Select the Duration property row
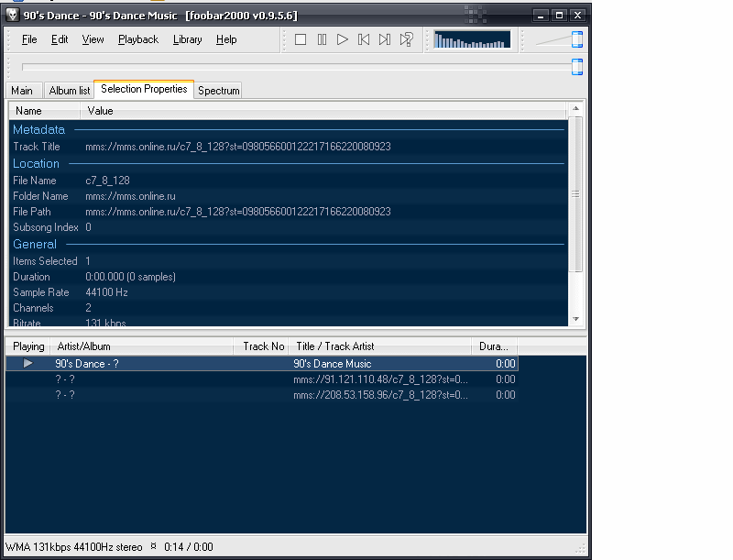 tap(289, 277)
